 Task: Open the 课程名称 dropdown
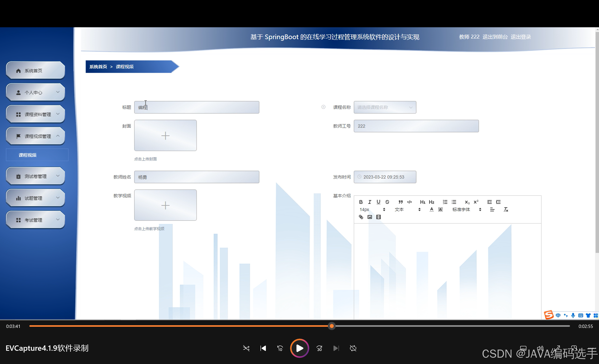pyautogui.click(x=385, y=107)
